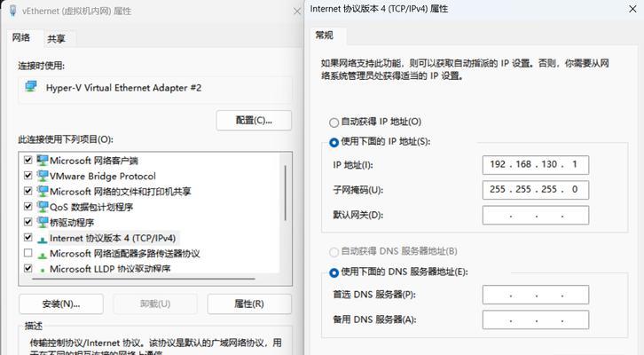Uncheck Microsoft 网络客户端 checkbox
The height and width of the screenshot is (355, 644).
click(27, 160)
